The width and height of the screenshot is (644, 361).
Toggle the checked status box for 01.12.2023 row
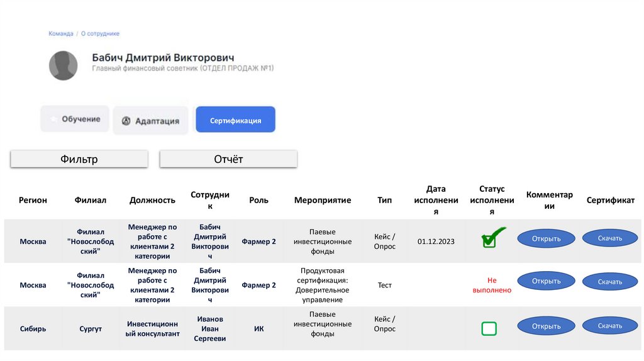click(x=489, y=240)
